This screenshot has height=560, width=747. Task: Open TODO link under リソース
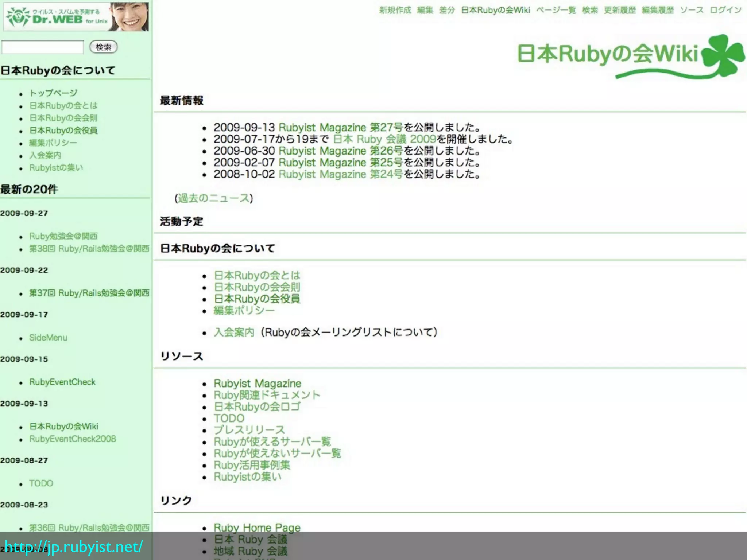229,418
